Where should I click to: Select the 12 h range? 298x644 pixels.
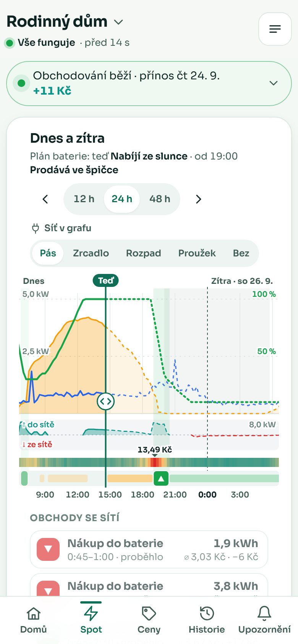pos(84,199)
